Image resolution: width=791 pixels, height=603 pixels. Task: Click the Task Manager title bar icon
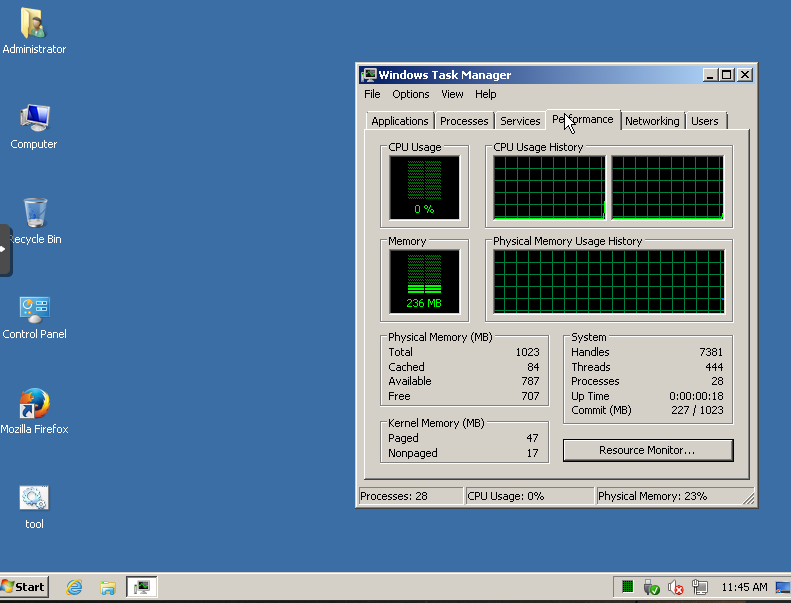[369, 75]
